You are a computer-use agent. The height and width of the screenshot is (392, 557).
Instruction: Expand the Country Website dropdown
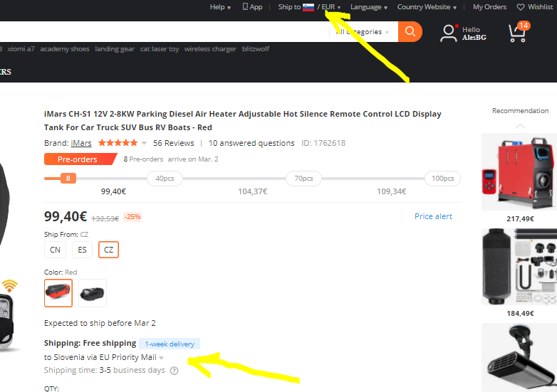pos(427,7)
